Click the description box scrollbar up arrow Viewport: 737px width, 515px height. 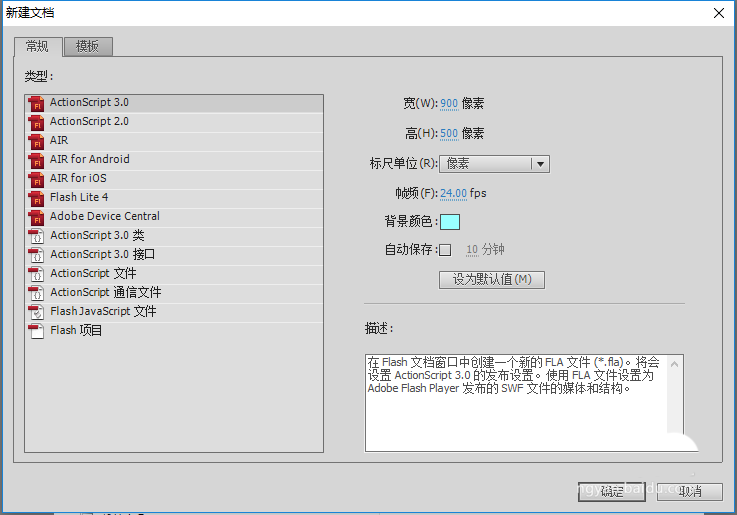[674, 364]
